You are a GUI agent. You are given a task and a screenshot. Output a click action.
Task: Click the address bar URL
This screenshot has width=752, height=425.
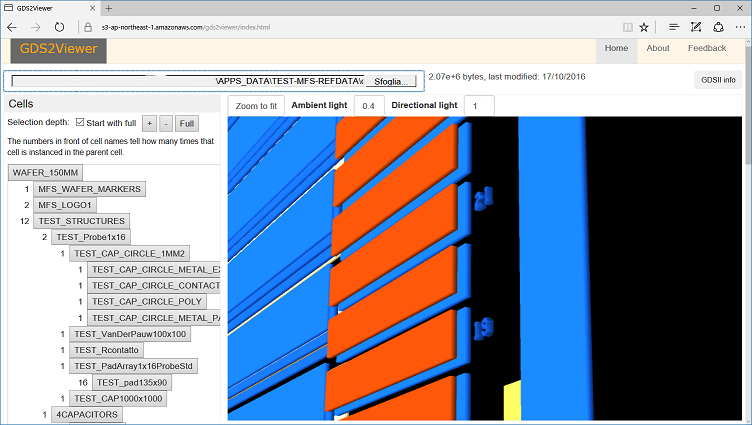(186, 27)
